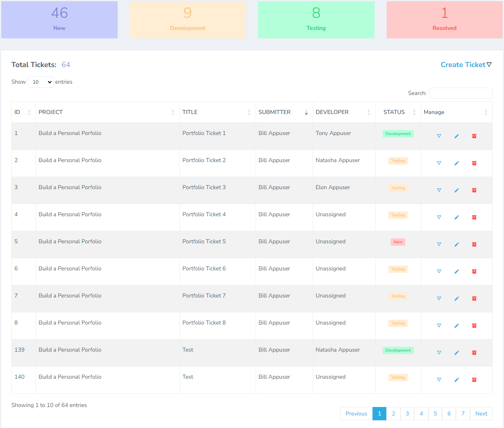Image resolution: width=504 pixels, height=428 pixels.
Task: Sort tickets by Status column header
Action: coord(398,112)
